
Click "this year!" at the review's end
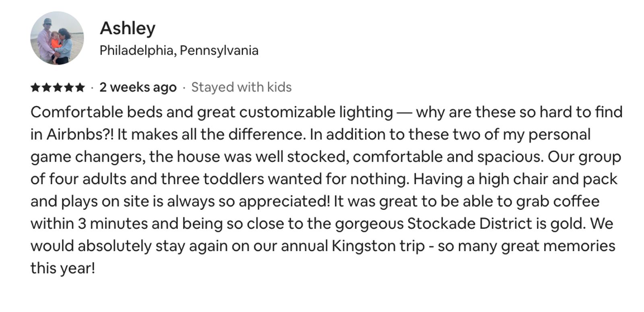[x=63, y=268]
